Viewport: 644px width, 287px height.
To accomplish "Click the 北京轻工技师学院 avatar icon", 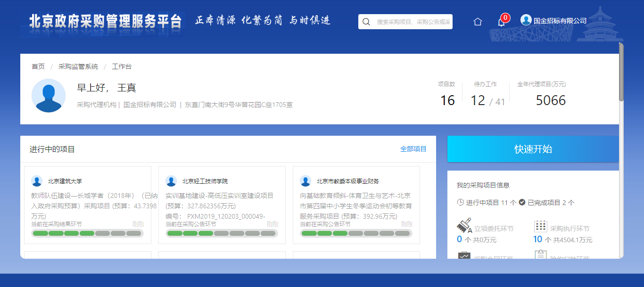I will [x=171, y=181].
